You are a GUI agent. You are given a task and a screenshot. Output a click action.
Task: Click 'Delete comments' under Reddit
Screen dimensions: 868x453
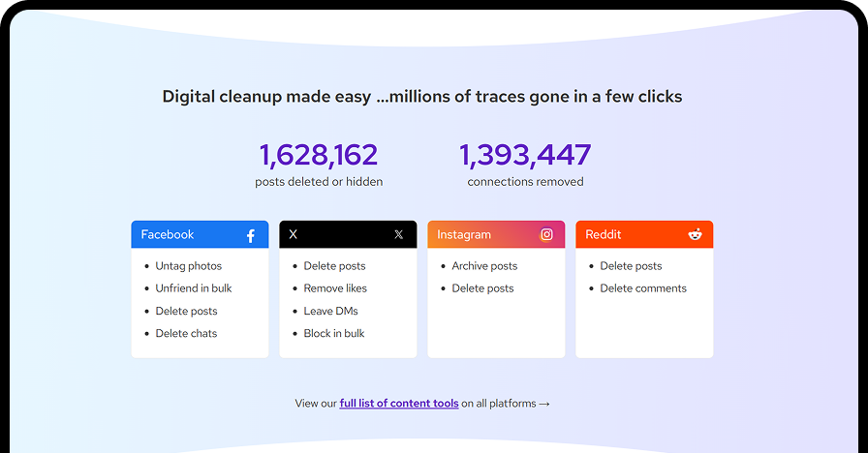tap(643, 288)
